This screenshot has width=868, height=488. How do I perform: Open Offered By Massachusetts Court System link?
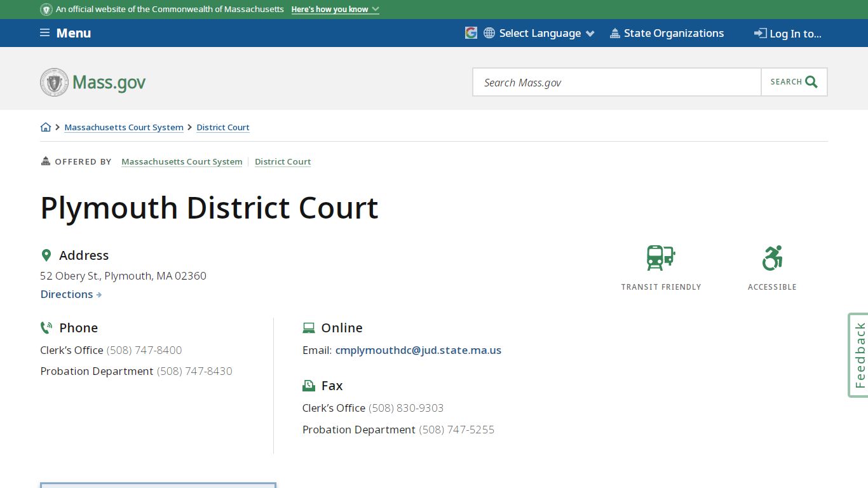(x=182, y=161)
